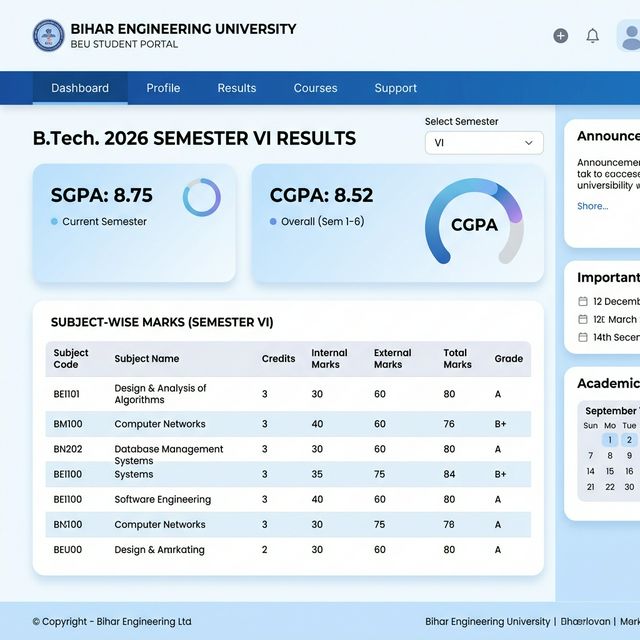
Task: Click Bihar Engineering University footer link
Action: (x=487, y=621)
